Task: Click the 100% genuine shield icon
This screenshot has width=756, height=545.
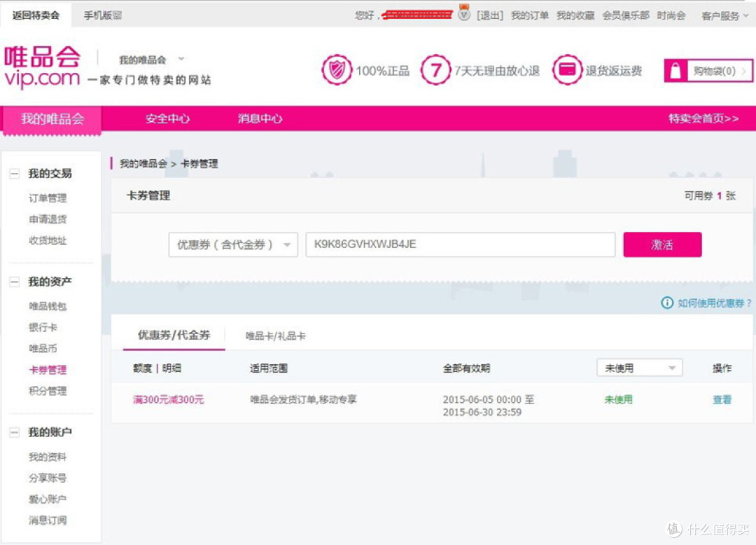Action: click(337, 70)
